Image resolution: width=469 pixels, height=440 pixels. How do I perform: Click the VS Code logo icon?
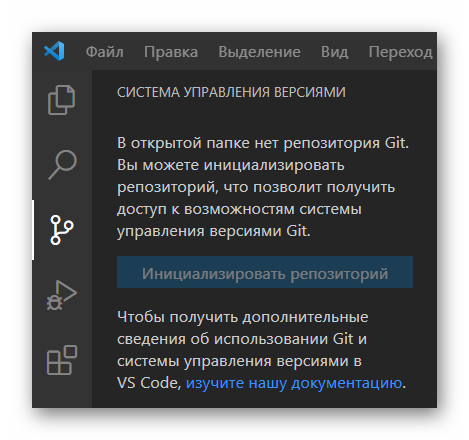pos(54,51)
